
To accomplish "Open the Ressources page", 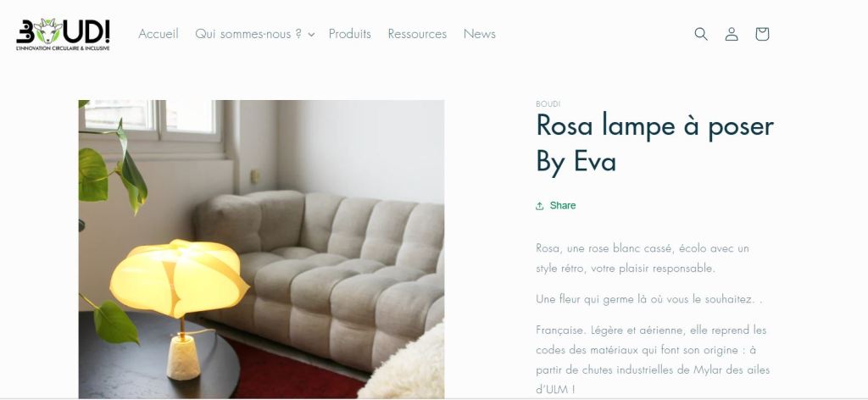I will [417, 34].
